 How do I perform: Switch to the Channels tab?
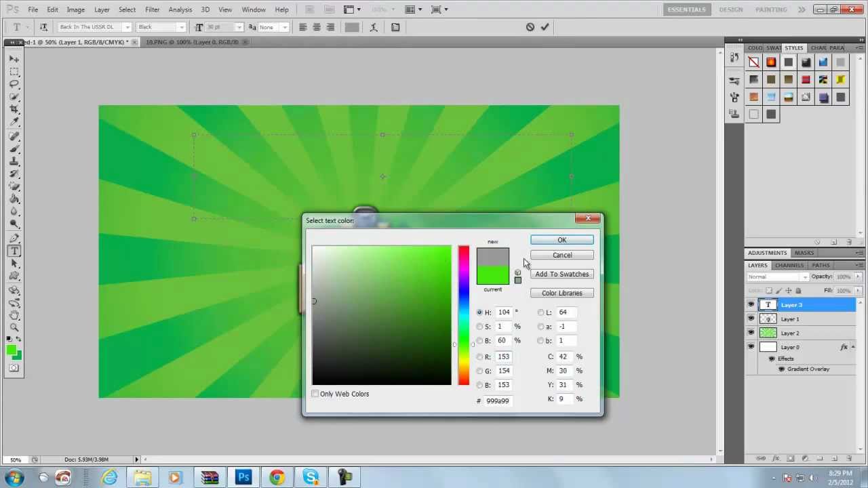click(789, 265)
